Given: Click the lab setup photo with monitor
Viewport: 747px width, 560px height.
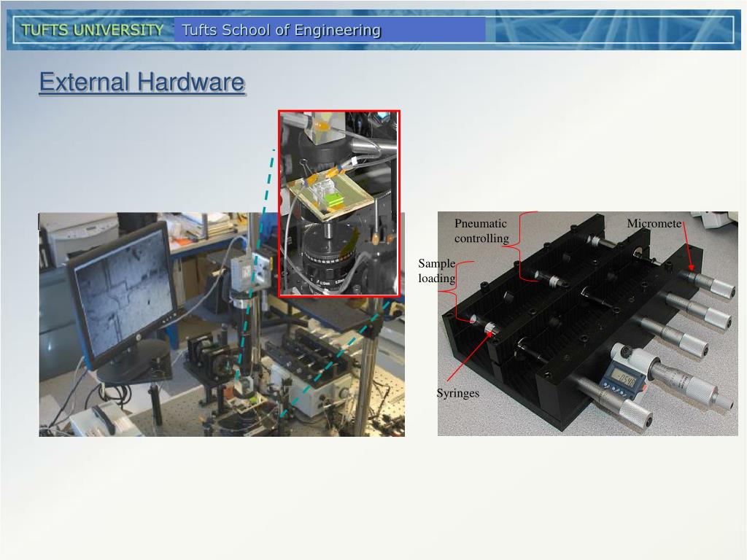Looking at the screenshot, I should (222, 324).
